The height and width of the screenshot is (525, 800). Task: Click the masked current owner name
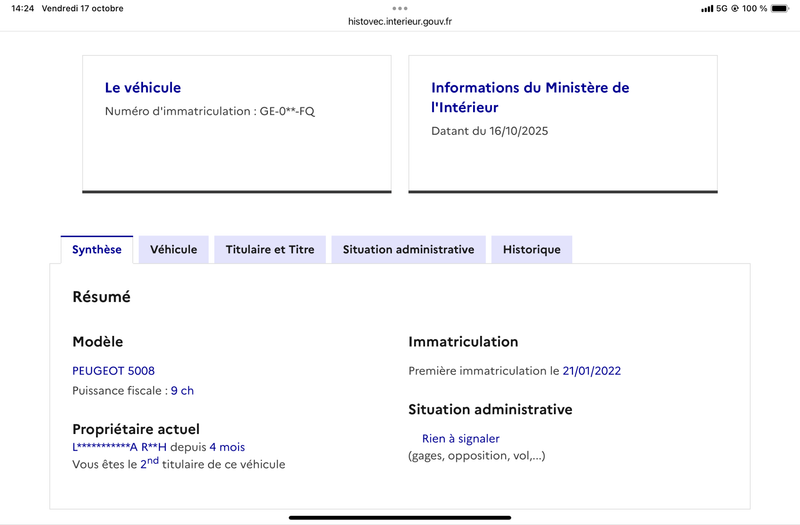point(119,447)
